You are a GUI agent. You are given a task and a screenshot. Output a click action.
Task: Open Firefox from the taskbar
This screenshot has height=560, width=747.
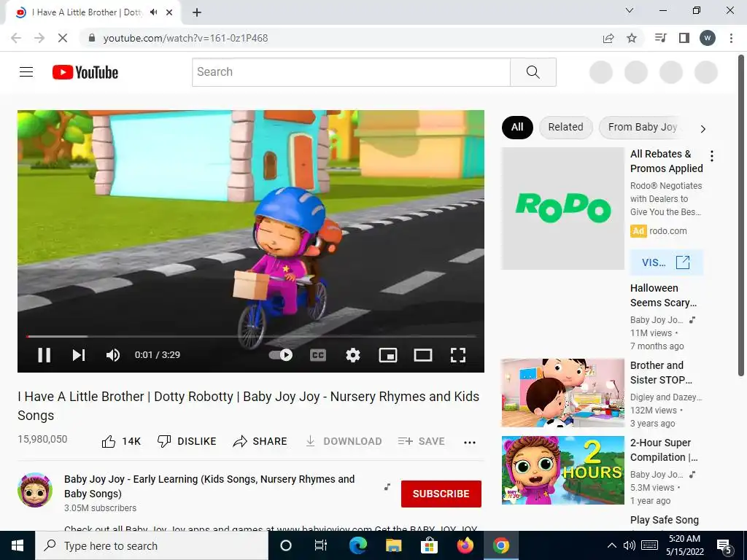[465, 545]
